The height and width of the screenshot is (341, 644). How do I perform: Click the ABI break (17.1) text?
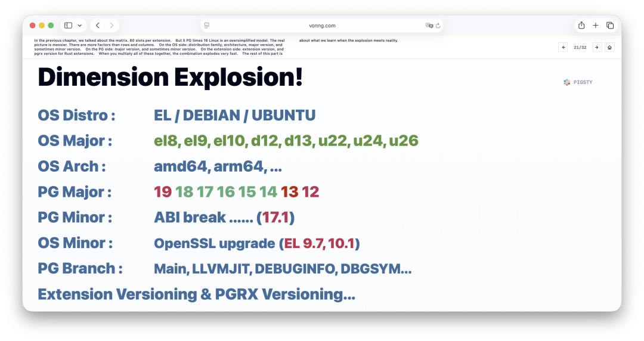coord(224,218)
